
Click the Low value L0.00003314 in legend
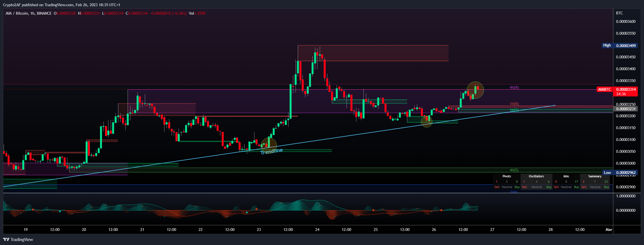pyautogui.click(x=113, y=13)
